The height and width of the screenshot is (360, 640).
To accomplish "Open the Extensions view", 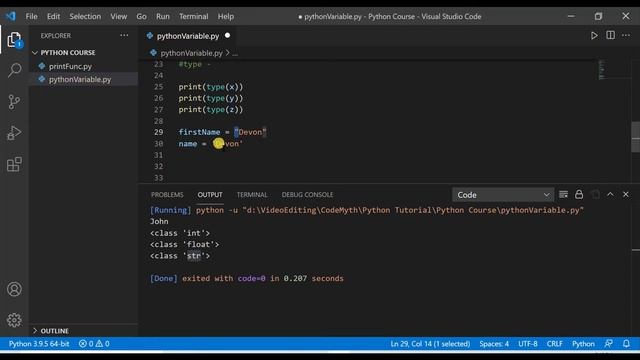I will pyautogui.click(x=14, y=164).
